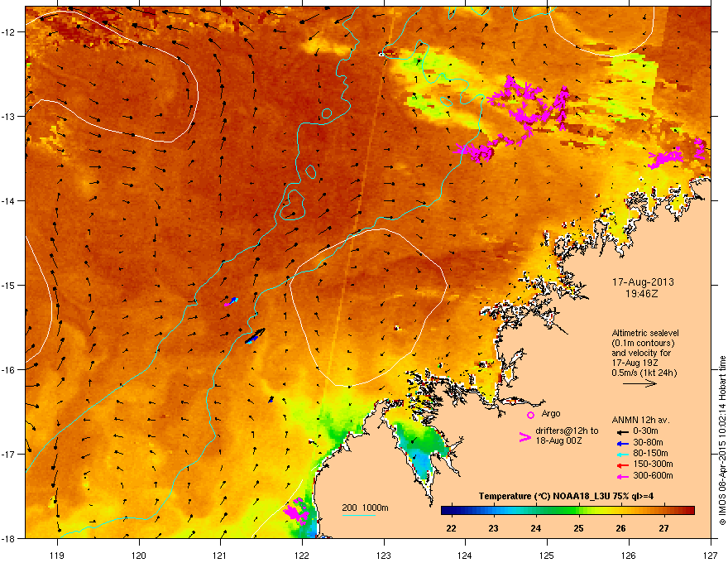This screenshot has width=728, height=563.
Task: Click the '18-Aug 00Z' legend text
Action: tap(558, 440)
